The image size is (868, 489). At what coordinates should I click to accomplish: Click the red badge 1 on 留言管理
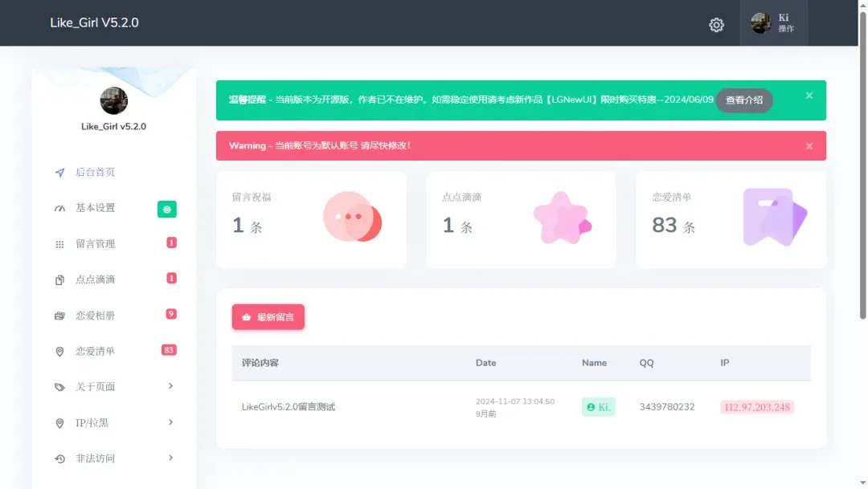click(x=172, y=242)
